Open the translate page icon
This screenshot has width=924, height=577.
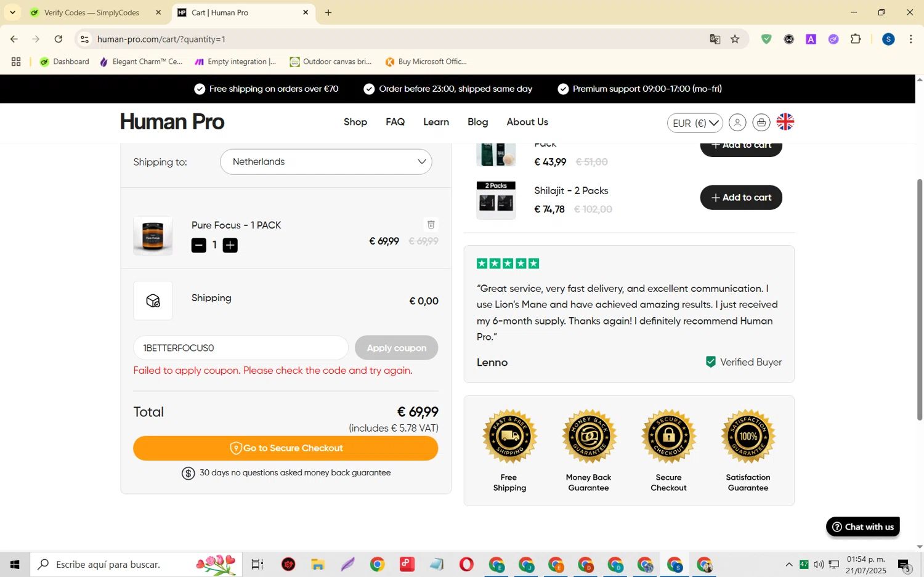[715, 39]
